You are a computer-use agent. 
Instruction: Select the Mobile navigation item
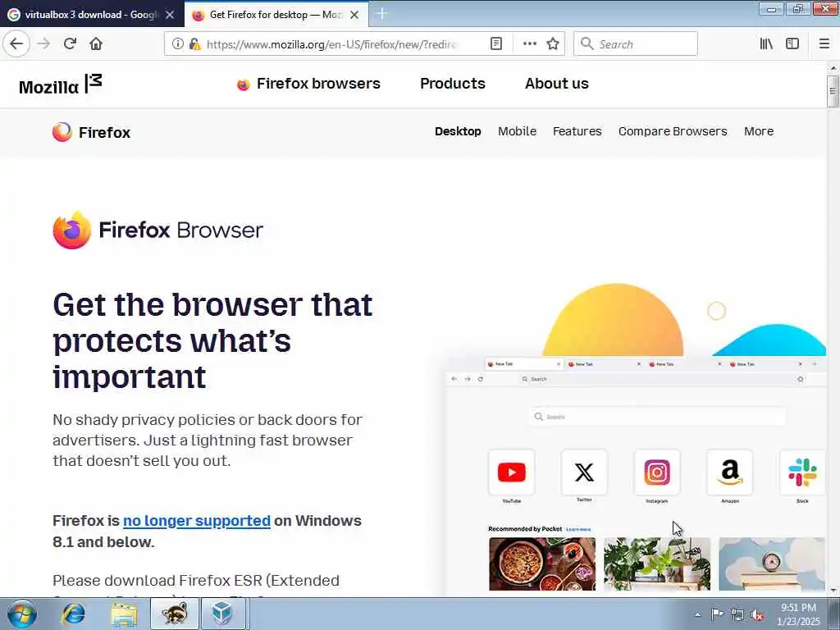[517, 131]
